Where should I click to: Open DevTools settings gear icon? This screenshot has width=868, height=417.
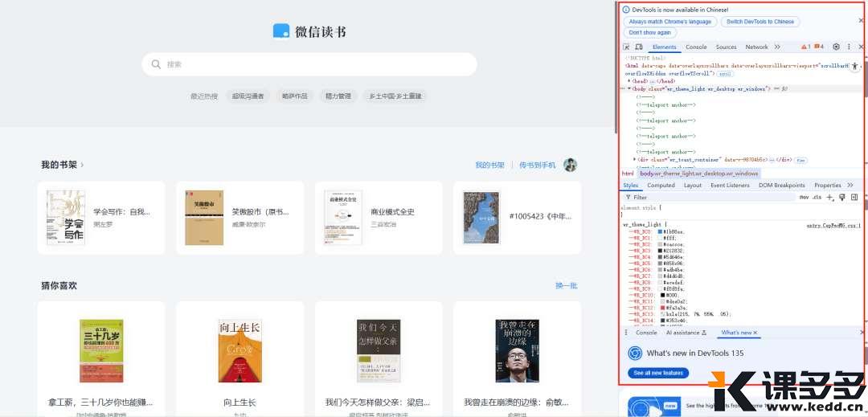(837, 47)
